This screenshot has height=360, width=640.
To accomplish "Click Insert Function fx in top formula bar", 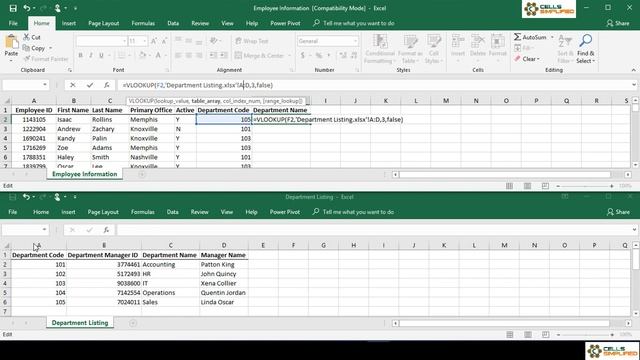I will [x=107, y=85].
